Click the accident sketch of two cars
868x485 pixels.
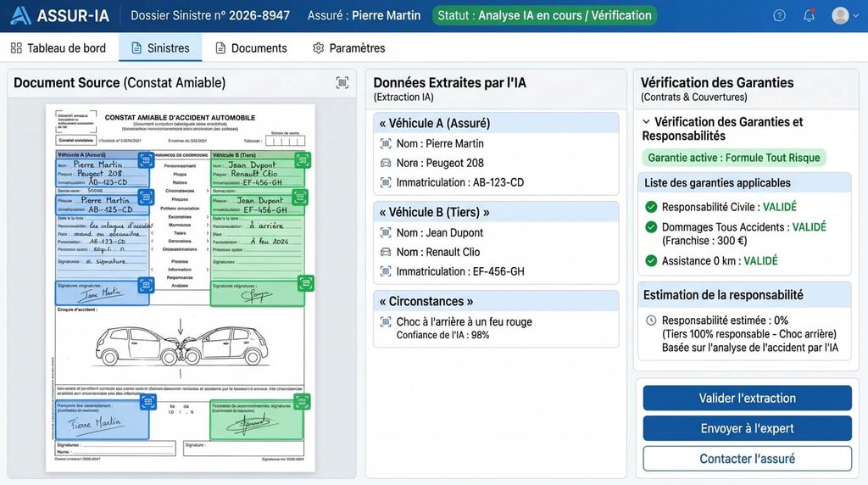pos(181,344)
